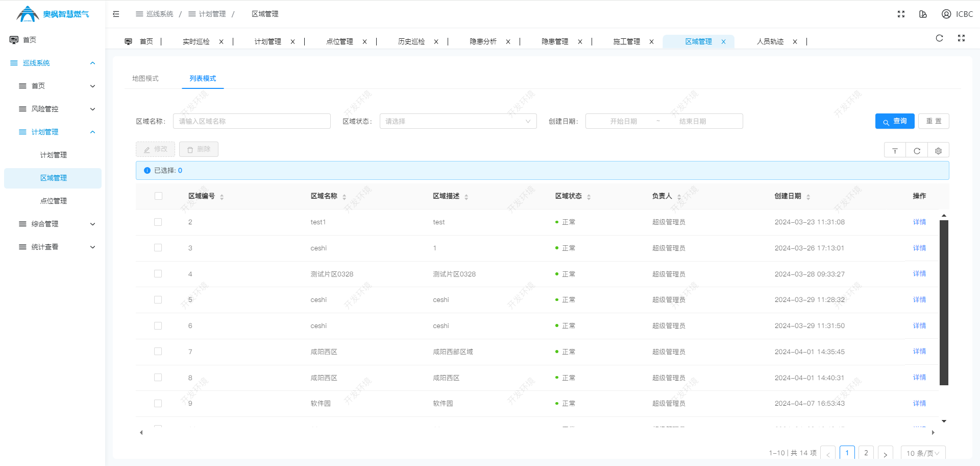Open the 开始日期 date picker

click(623, 121)
